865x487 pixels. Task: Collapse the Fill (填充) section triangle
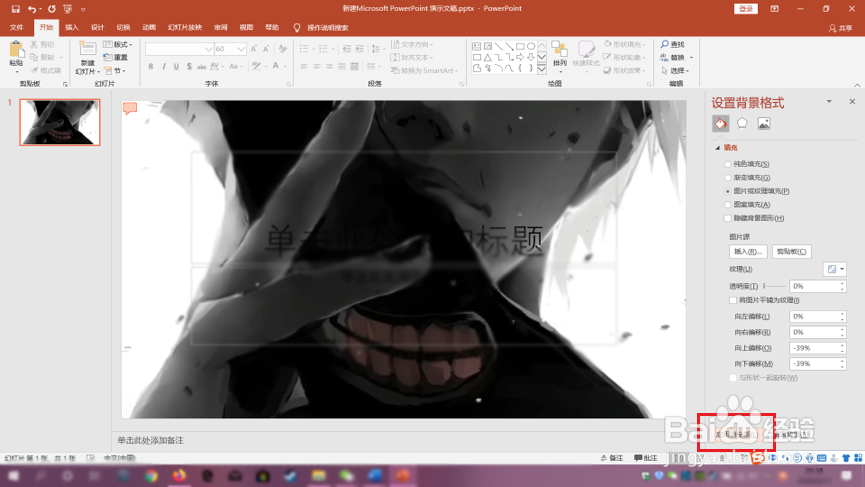pyautogui.click(x=717, y=148)
